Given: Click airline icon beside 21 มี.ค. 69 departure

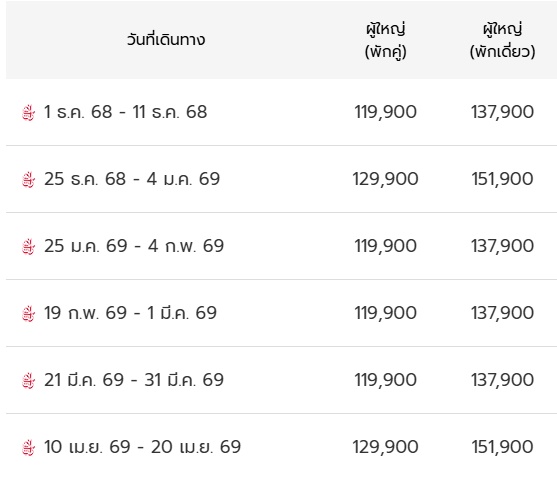Looking at the screenshot, I should [28, 381].
